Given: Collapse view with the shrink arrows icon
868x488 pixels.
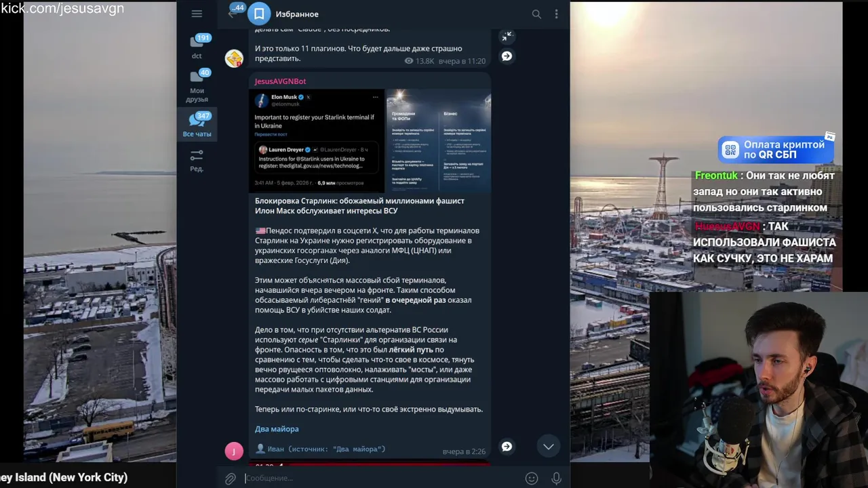Looking at the screenshot, I should (x=507, y=37).
